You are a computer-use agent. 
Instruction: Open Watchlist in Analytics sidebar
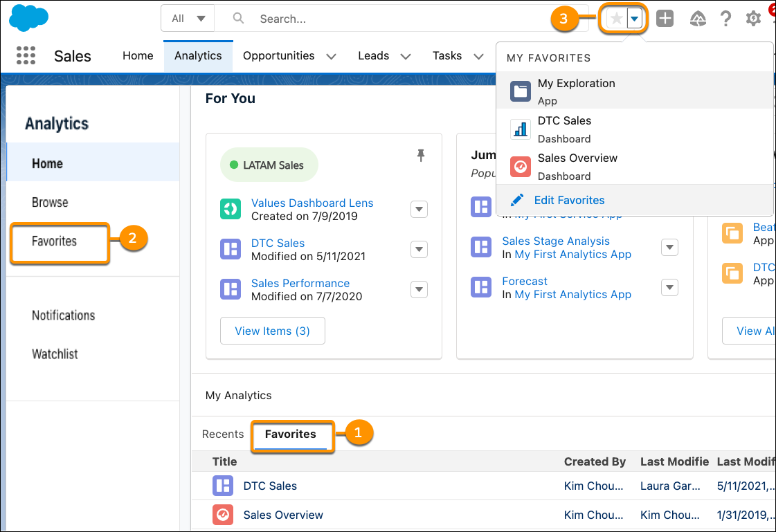[55, 354]
